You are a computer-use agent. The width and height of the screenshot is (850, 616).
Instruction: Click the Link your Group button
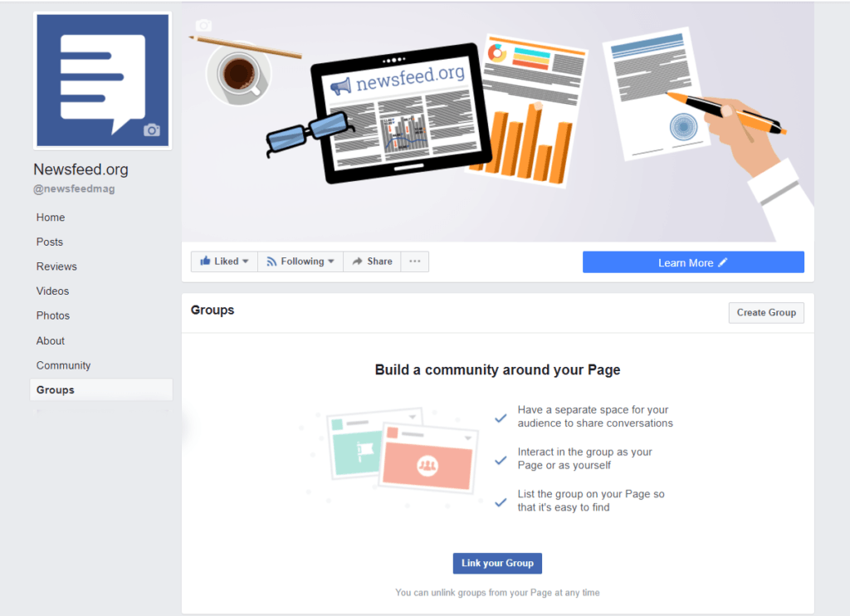(497, 564)
